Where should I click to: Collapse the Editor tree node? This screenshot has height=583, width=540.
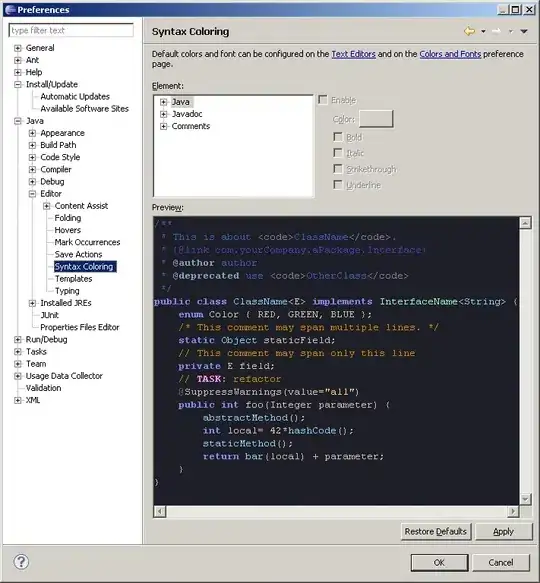(x=32, y=194)
